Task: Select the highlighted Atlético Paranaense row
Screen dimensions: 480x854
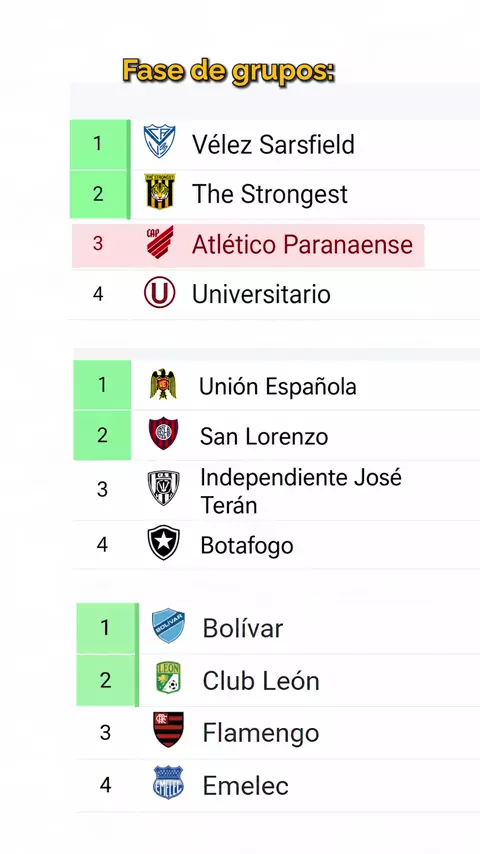Action: click(x=248, y=245)
